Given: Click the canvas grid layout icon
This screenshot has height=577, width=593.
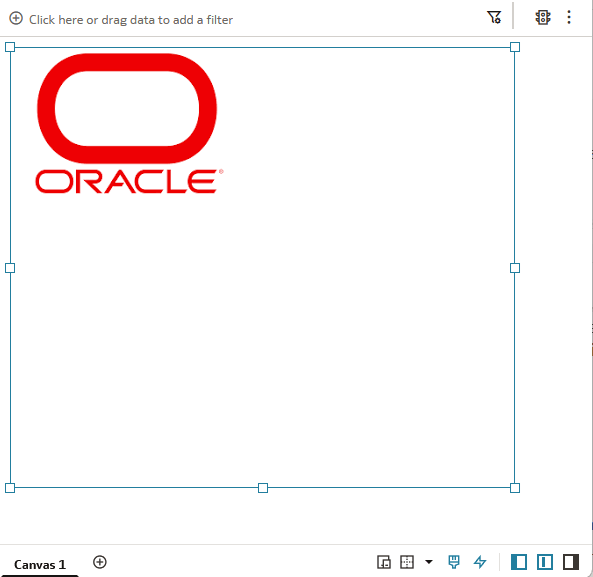Looking at the screenshot, I should (407, 562).
